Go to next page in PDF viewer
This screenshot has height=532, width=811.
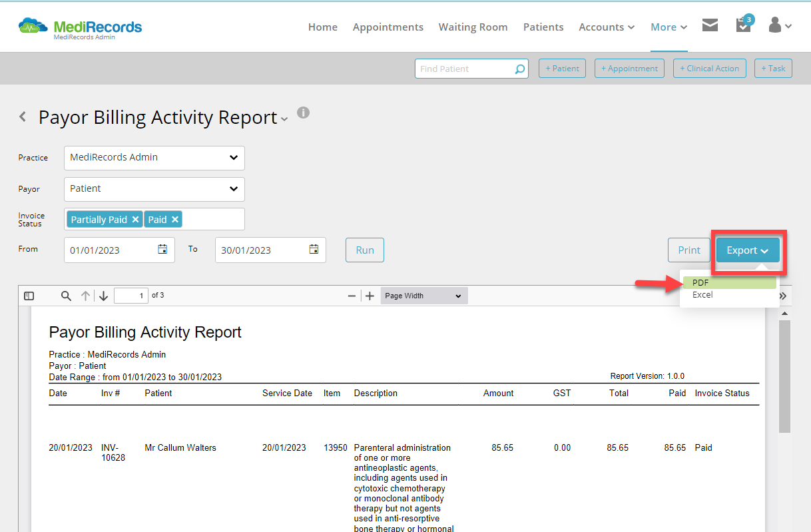(x=103, y=296)
